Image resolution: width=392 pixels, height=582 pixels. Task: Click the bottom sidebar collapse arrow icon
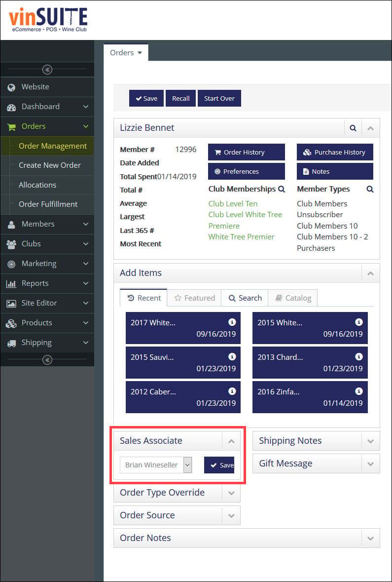click(x=47, y=360)
